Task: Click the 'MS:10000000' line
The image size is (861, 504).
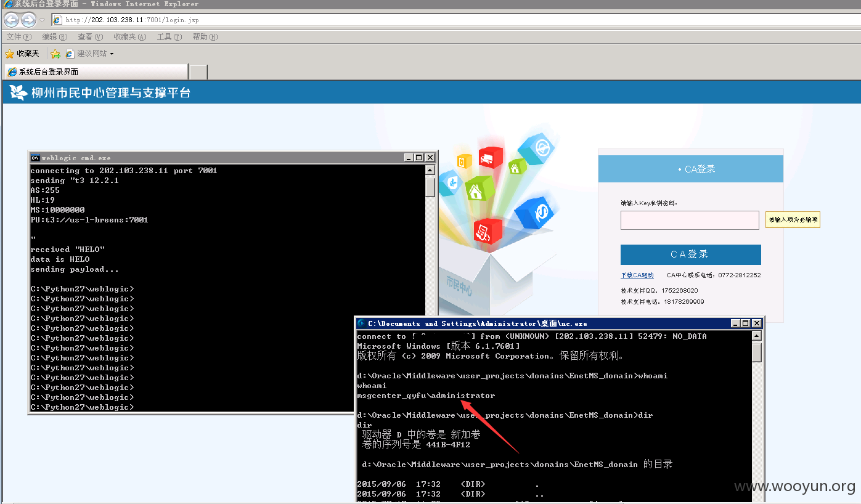Action: tap(57, 210)
